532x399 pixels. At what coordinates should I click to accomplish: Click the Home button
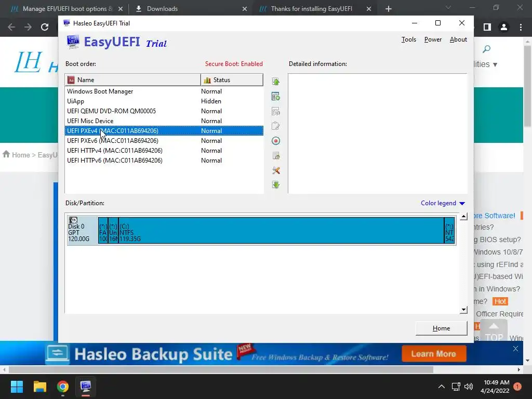(x=441, y=328)
